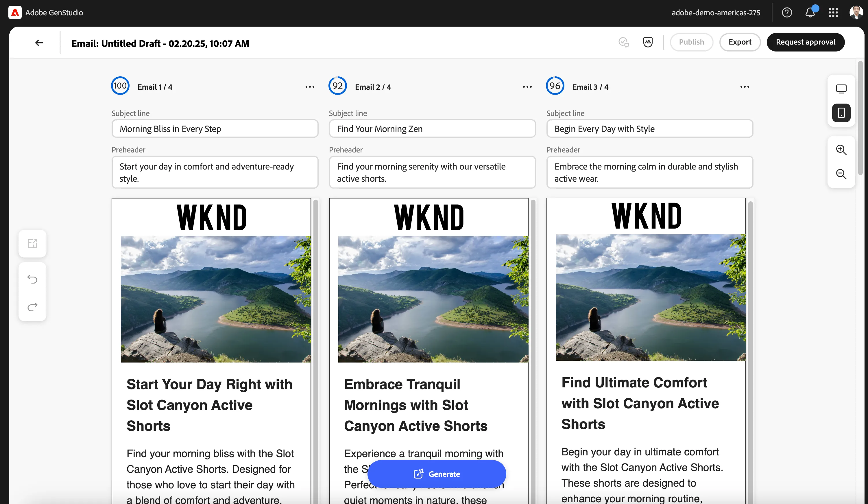Switch to mobile preview mode
868x504 pixels.
pos(841,113)
